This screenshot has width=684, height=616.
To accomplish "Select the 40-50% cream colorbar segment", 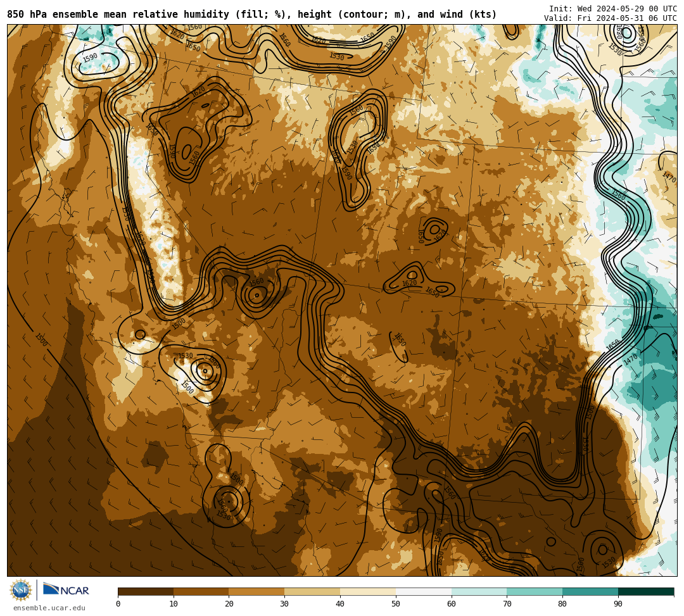I will click(x=368, y=591).
